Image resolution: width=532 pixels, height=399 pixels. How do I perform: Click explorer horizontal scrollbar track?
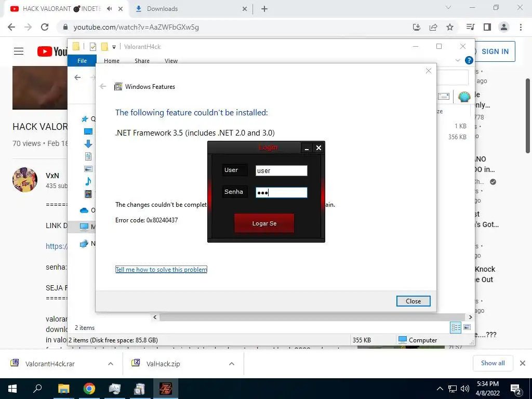coord(312,317)
